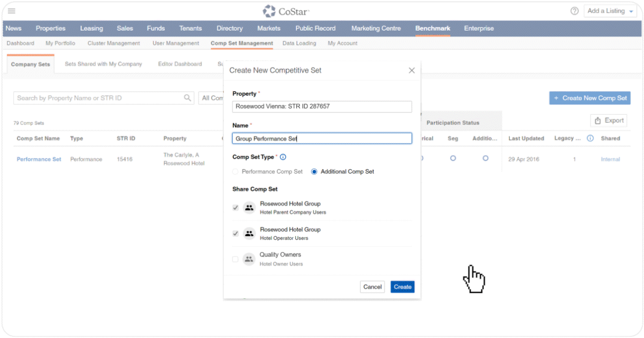Screen dimensions: 644x338
Task: Open the All Comp Sets filter dropdown
Action: pos(211,98)
